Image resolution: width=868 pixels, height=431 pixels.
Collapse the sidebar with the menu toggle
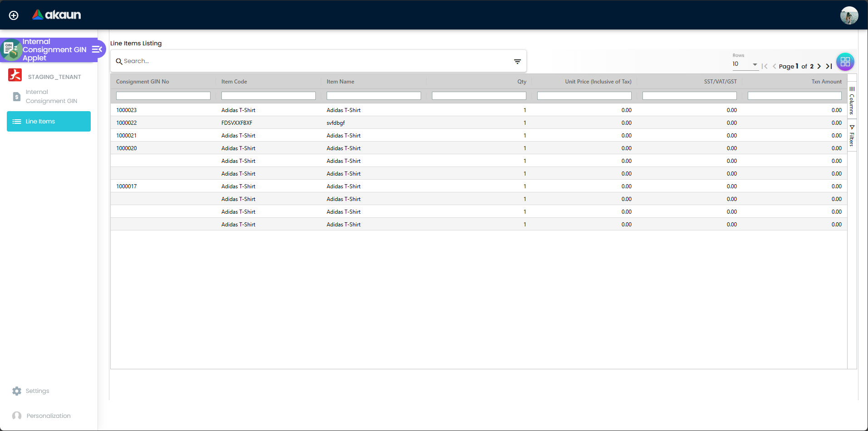click(x=96, y=49)
